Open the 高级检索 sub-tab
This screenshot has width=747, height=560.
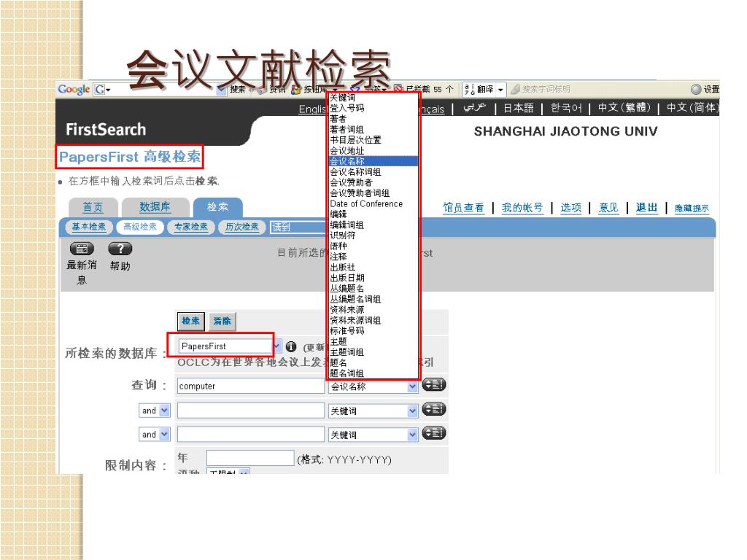pos(140,227)
